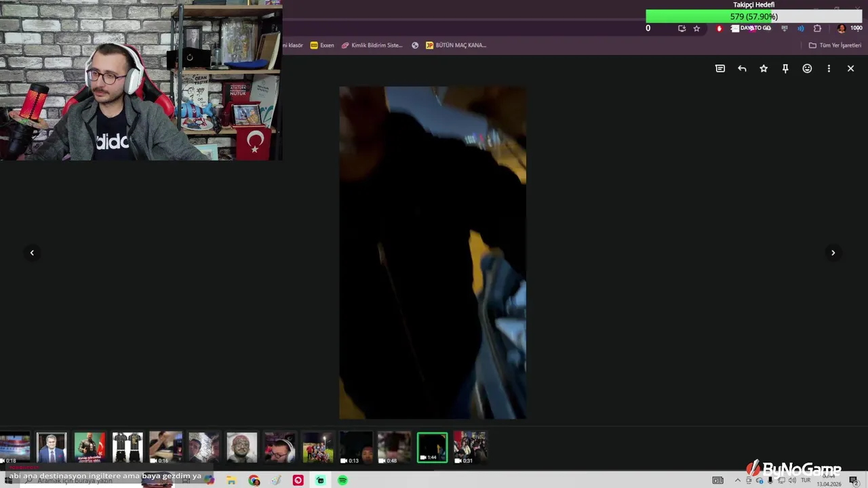Select the 0:16 video thumbnail
Screen dimensions: 868x488
pyautogui.click(x=166, y=447)
